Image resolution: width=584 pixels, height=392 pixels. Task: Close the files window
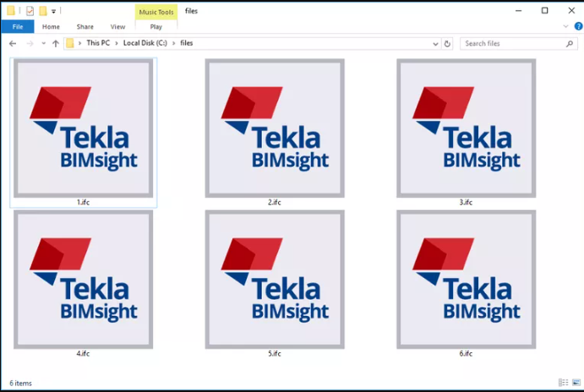571,11
